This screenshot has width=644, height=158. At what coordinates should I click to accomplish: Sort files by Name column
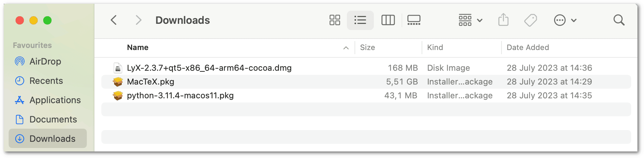tap(138, 48)
